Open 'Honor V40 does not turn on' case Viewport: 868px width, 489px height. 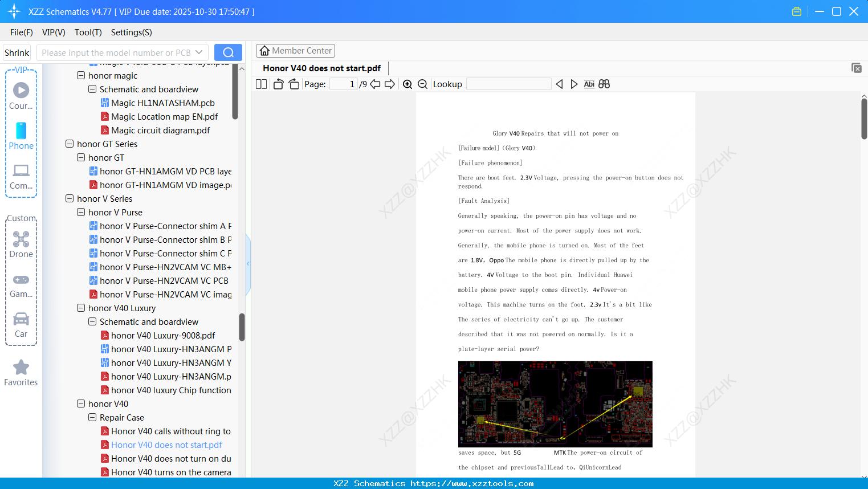(x=166, y=459)
